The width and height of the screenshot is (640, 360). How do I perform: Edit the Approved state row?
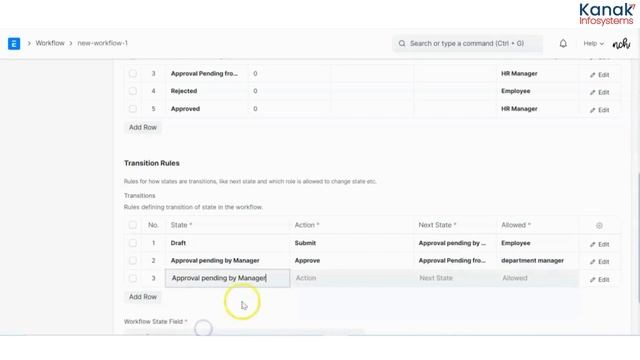(599, 110)
